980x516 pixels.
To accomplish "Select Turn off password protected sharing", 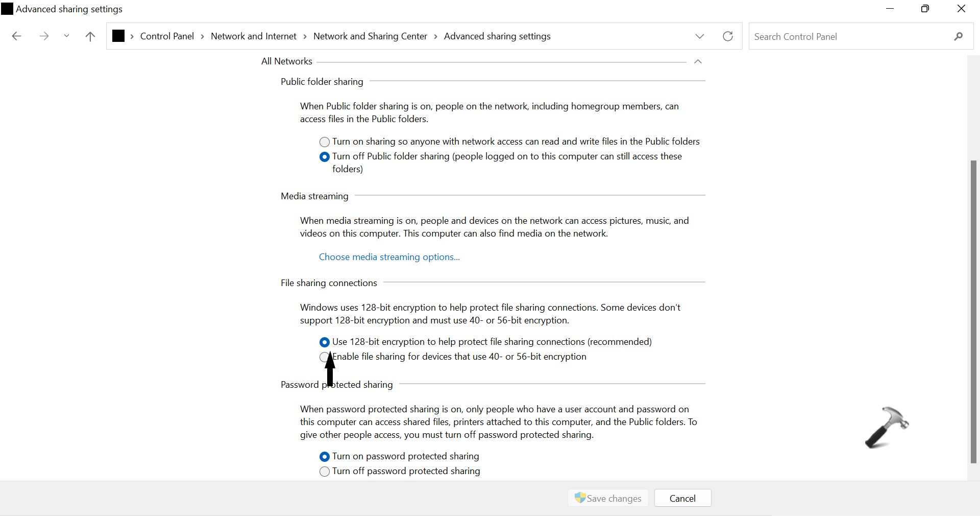I will 324,472.
